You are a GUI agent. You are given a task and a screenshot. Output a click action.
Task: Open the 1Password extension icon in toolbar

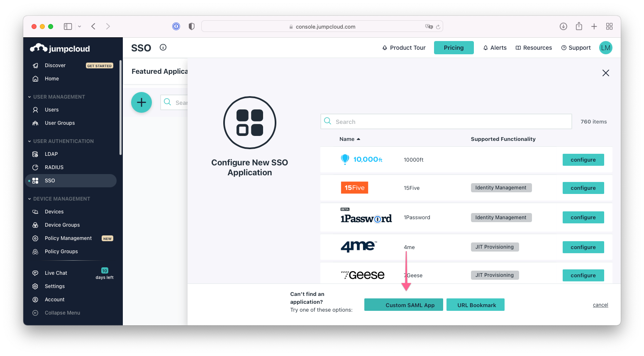click(x=176, y=27)
